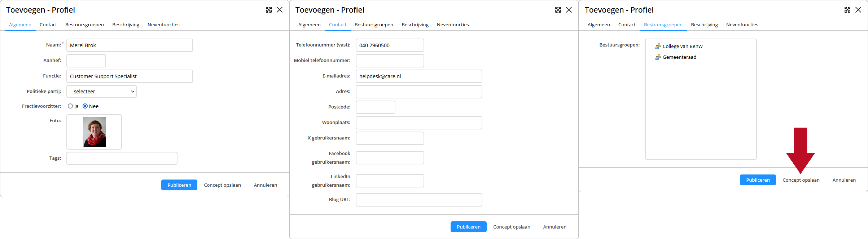Viewport: 868px width, 239px height.
Task: Click the Functie field with Customer Support Specialist
Action: click(x=130, y=76)
